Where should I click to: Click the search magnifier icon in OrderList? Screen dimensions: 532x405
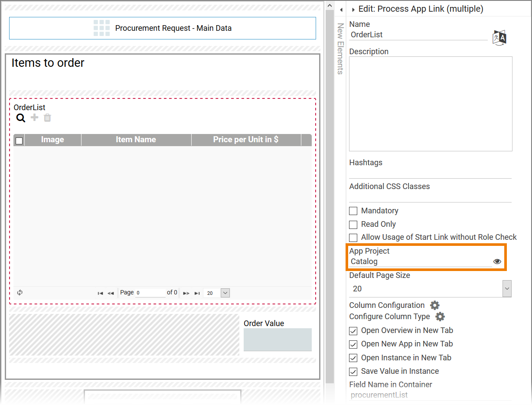[21, 118]
